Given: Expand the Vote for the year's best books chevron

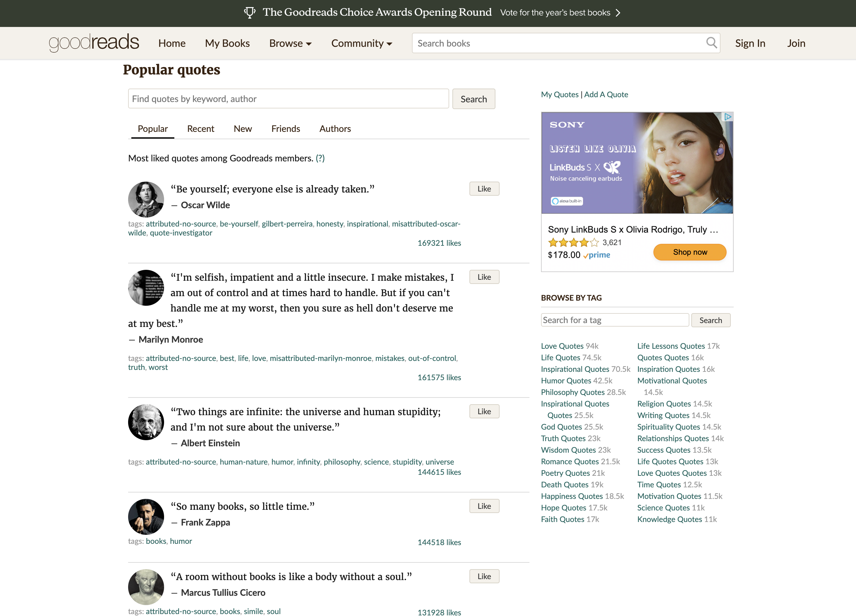Looking at the screenshot, I should coord(618,13).
